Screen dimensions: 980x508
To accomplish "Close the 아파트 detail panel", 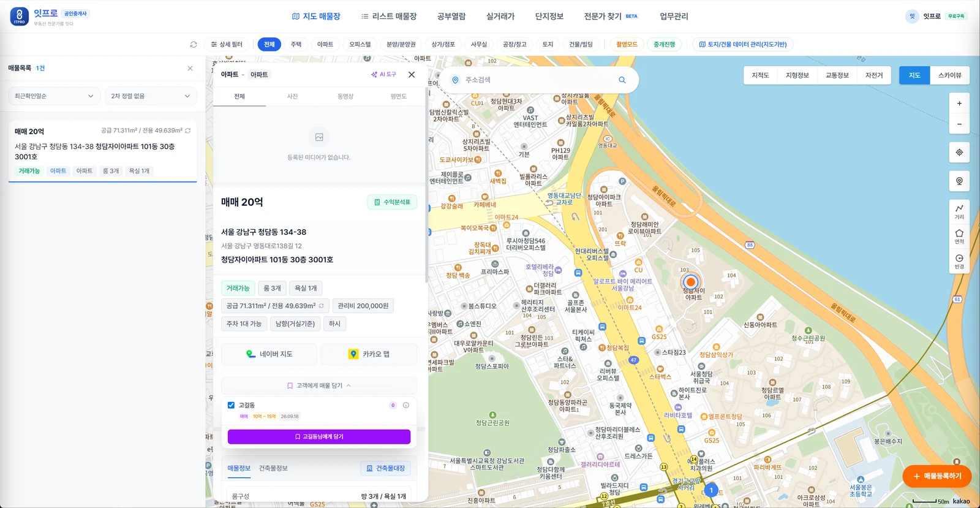I will tap(412, 75).
